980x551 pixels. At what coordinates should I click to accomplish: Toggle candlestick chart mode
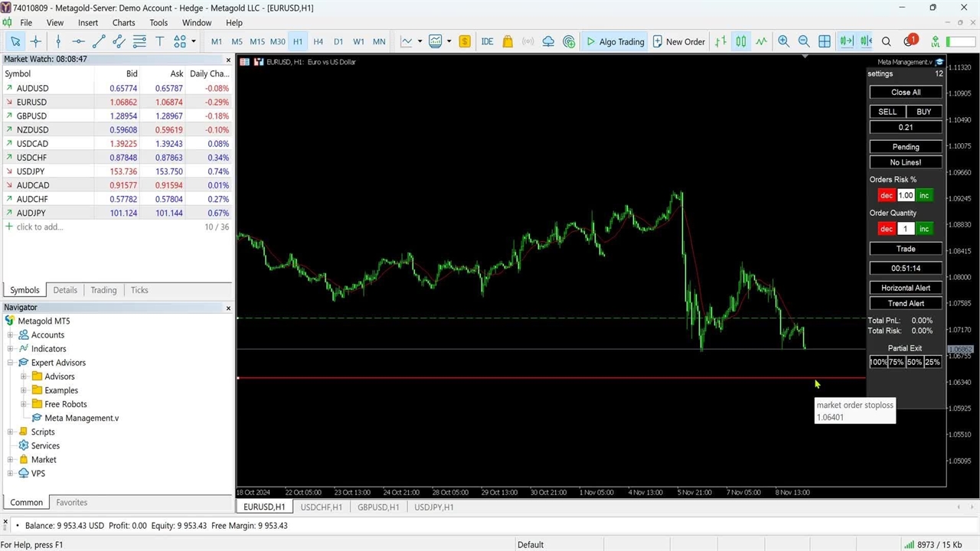[740, 41]
